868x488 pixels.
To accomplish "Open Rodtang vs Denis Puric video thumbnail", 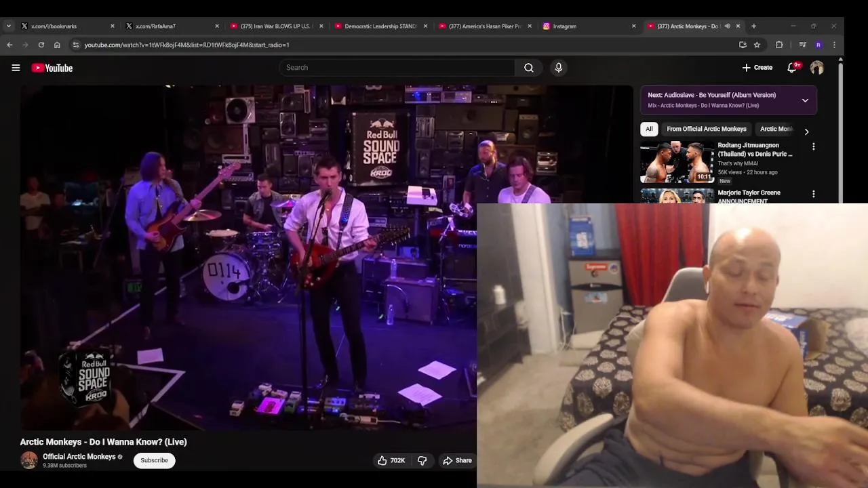I will pos(677,162).
